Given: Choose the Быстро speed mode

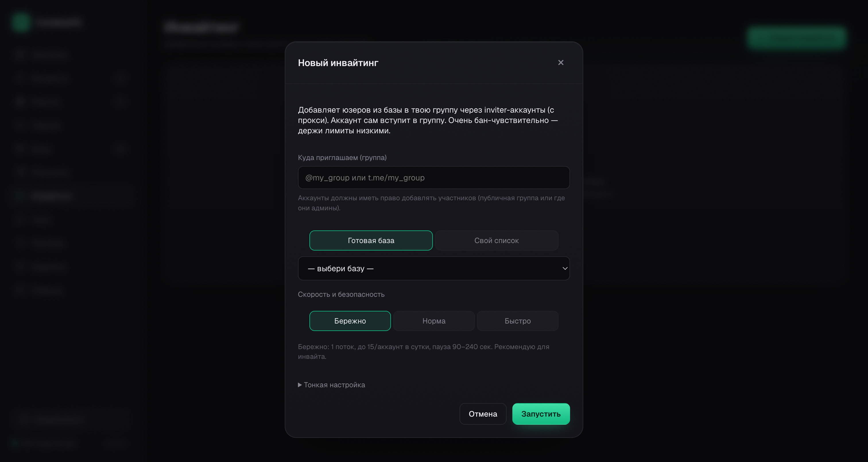Looking at the screenshot, I should [x=518, y=321].
